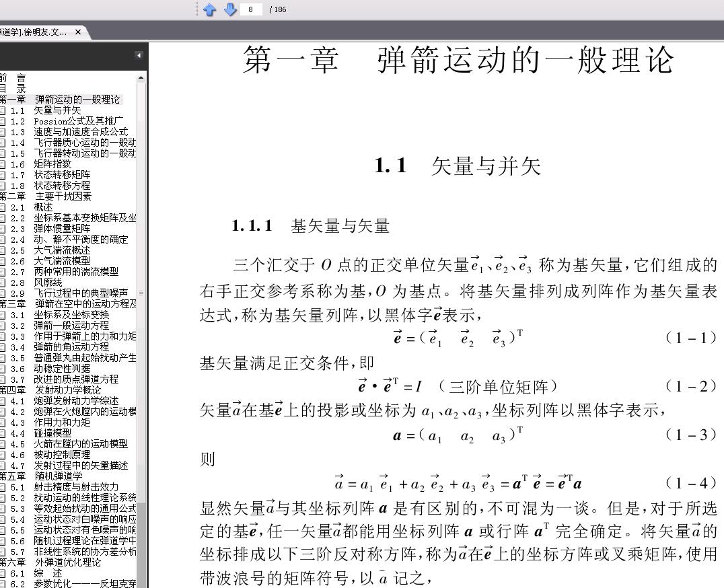This screenshot has height=588, width=724.
Task: Select bookmark 第四章 发射动力学概论
Action: [50, 390]
